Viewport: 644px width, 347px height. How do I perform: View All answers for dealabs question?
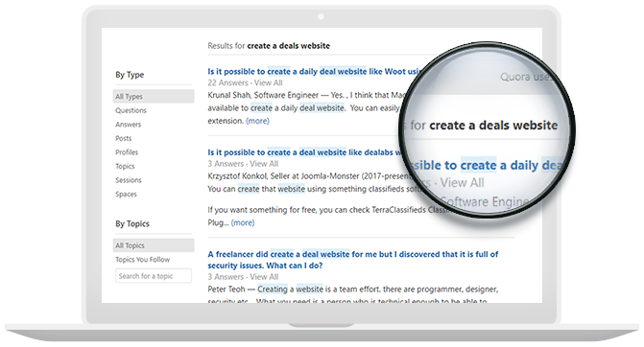pyautogui.click(x=264, y=164)
